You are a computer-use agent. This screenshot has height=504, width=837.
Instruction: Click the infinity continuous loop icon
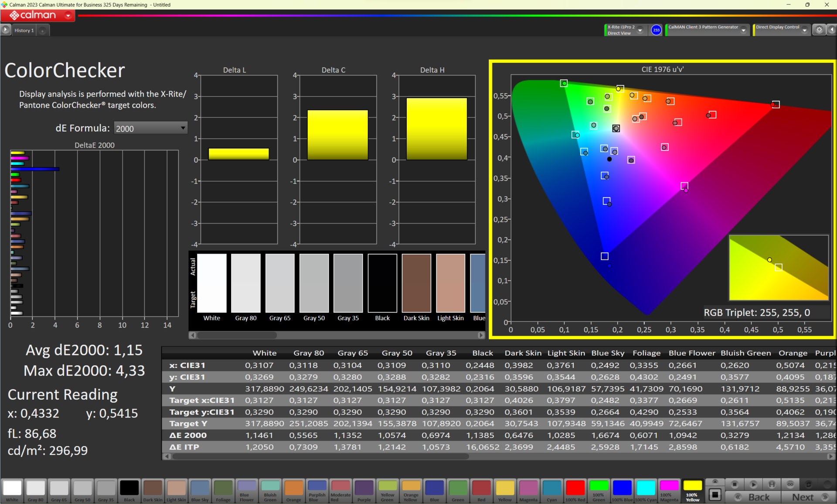(790, 484)
